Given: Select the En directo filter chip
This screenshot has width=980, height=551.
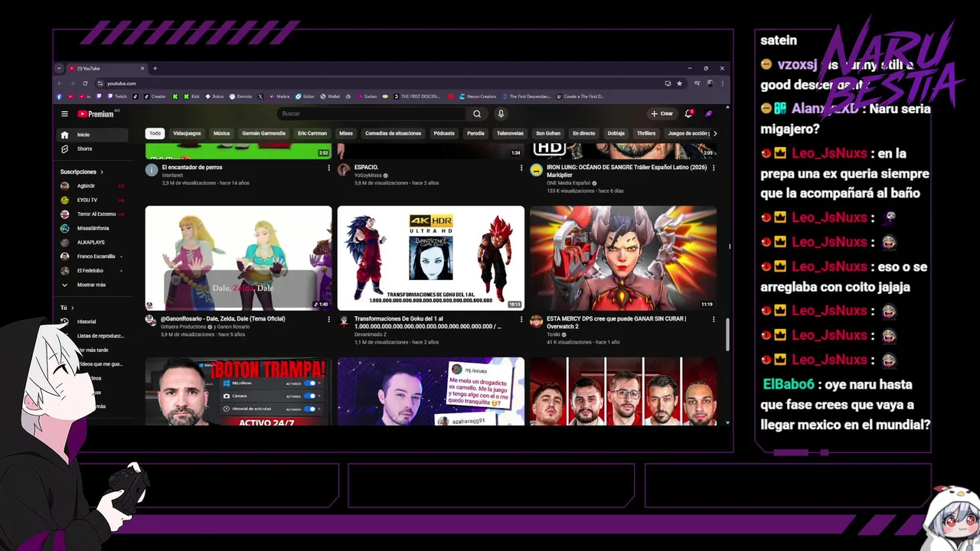Looking at the screenshot, I should pyautogui.click(x=583, y=133).
